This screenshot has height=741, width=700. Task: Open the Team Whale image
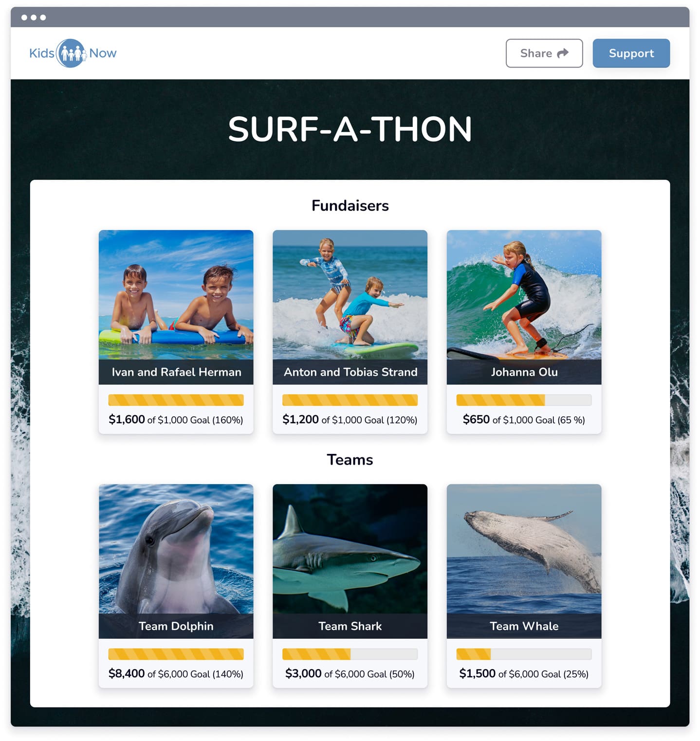524,549
